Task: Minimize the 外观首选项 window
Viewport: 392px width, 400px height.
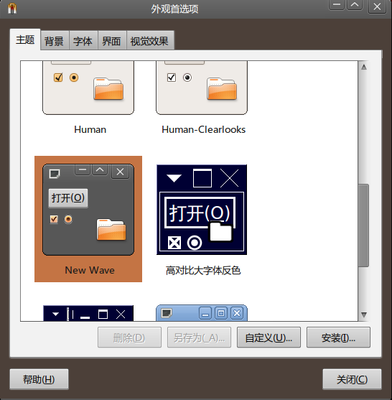Action: click(x=337, y=5)
